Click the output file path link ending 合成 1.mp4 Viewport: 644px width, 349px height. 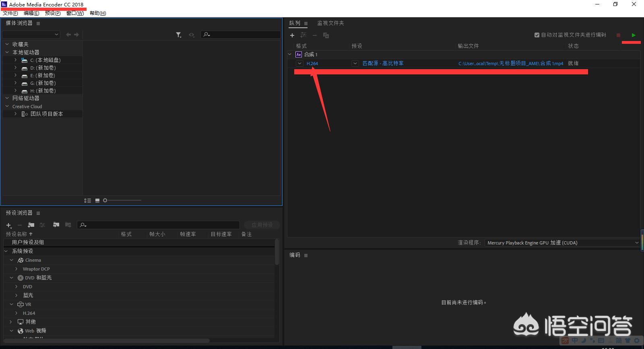511,64
